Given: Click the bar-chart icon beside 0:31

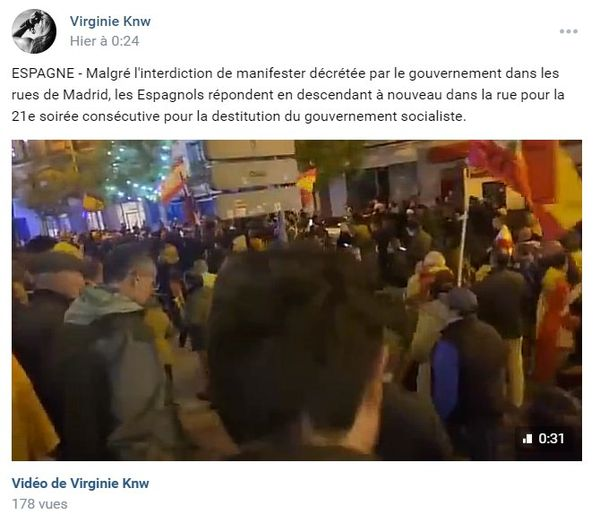Looking at the screenshot, I should [x=527, y=438].
